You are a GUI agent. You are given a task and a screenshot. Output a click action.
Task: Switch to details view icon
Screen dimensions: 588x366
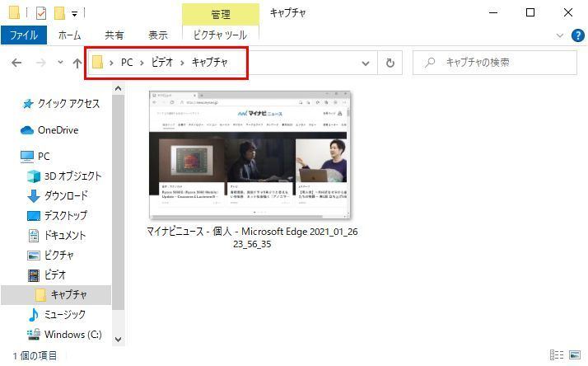pyautogui.click(x=557, y=354)
